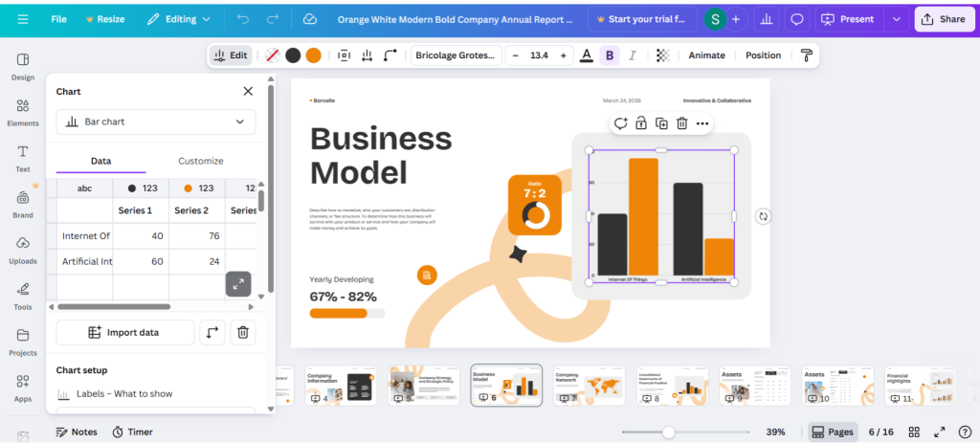Viewport: 980px width, 443px height.
Task: Open the Bar chart type dropdown
Action: [156, 122]
